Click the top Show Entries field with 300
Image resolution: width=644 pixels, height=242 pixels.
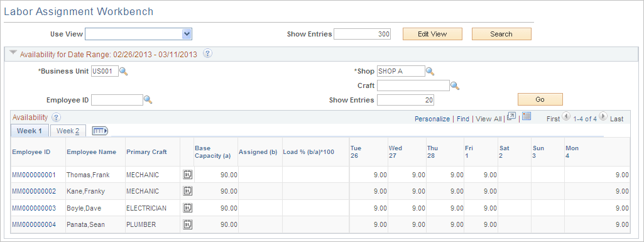(x=363, y=34)
